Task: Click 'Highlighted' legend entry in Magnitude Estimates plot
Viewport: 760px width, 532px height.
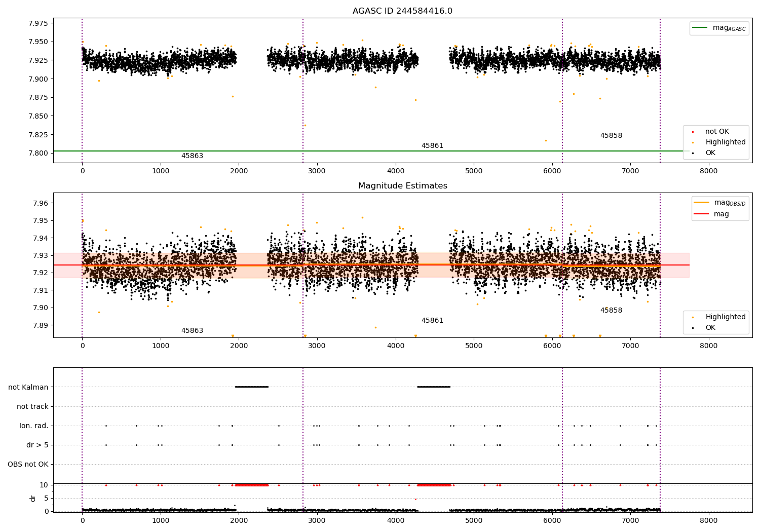Action: (726, 317)
